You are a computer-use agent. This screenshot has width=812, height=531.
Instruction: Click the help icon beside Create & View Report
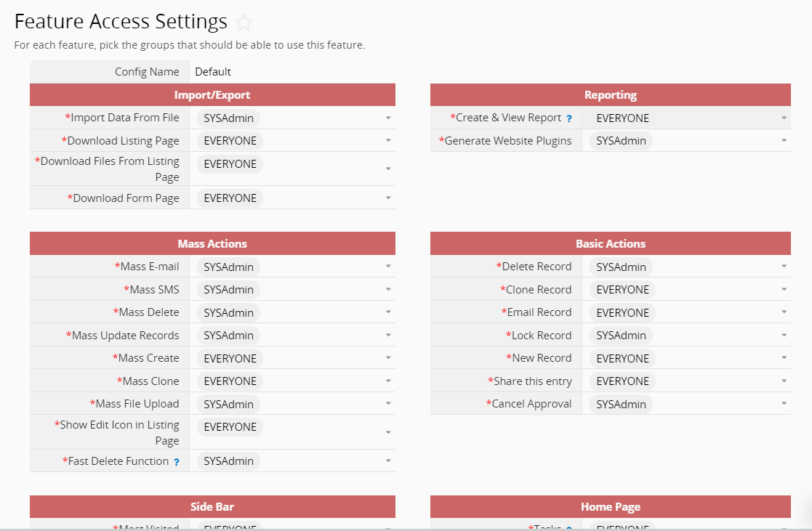(568, 118)
